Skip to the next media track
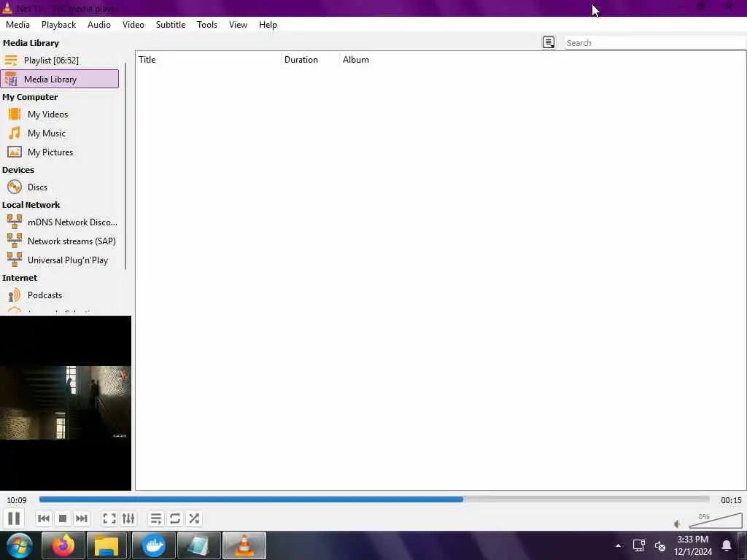Image resolution: width=747 pixels, height=560 pixels. tap(82, 518)
